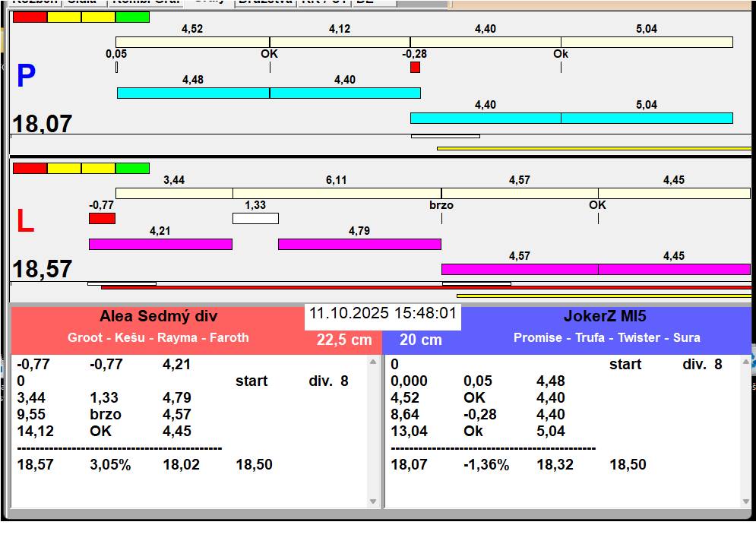The height and width of the screenshot is (544, 756).
Task: Click the Promise - Trufa - Twister - Sura lineup
Action: click(x=606, y=337)
